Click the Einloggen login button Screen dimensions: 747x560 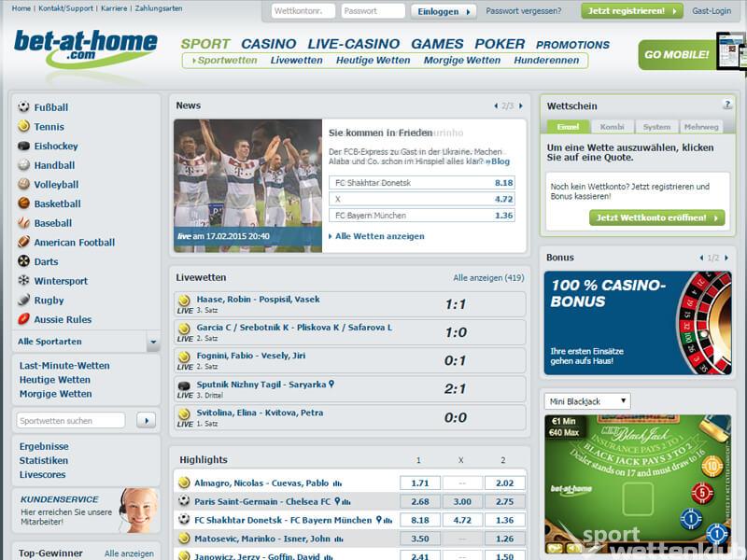pyautogui.click(x=443, y=11)
